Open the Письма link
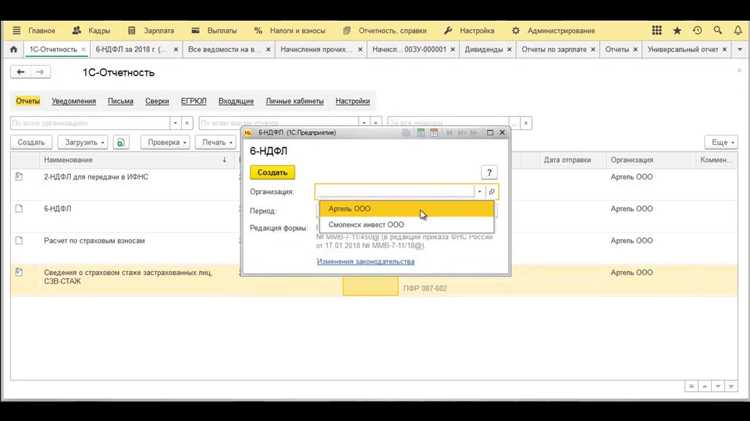The height and width of the screenshot is (421, 750). pyautogui.click(x=121, y=101)
